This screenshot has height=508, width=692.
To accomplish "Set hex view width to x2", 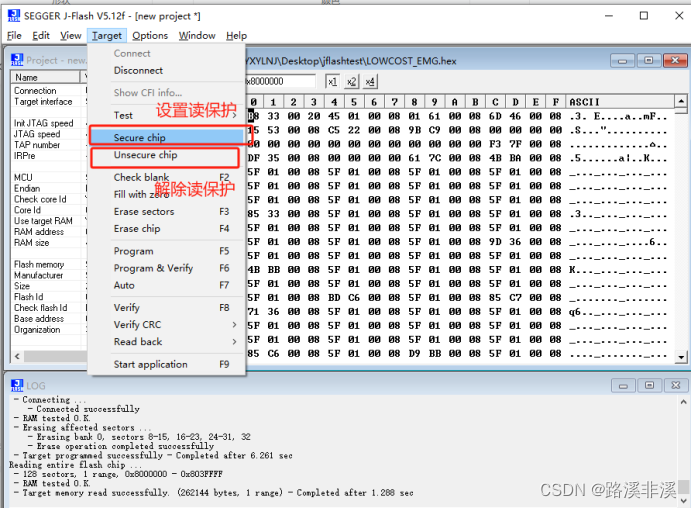I will tap(351, 82).
